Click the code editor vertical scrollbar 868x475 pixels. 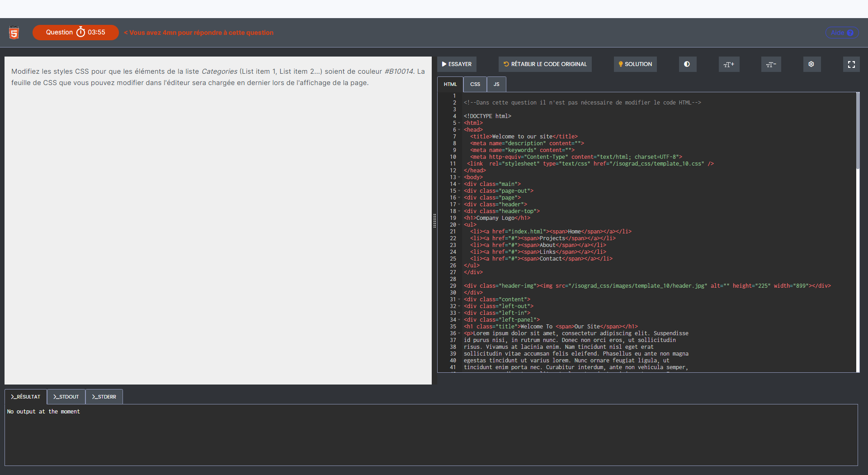pyautogui.click(x=858, y=131)
